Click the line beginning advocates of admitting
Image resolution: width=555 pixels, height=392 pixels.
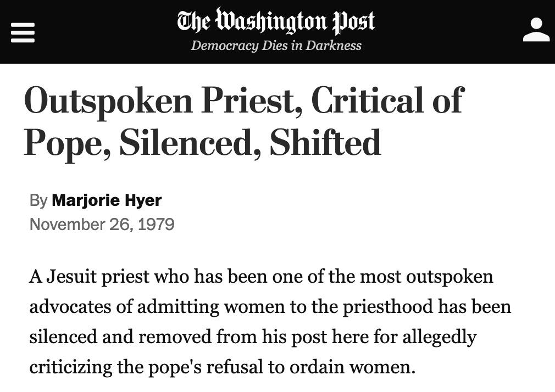(270, 306)
